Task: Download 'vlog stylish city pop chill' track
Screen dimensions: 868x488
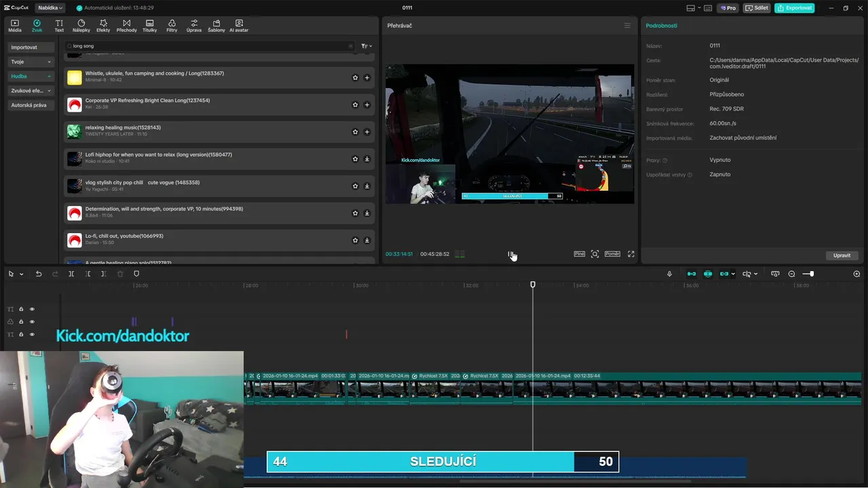Action: [x=367, y=186]
